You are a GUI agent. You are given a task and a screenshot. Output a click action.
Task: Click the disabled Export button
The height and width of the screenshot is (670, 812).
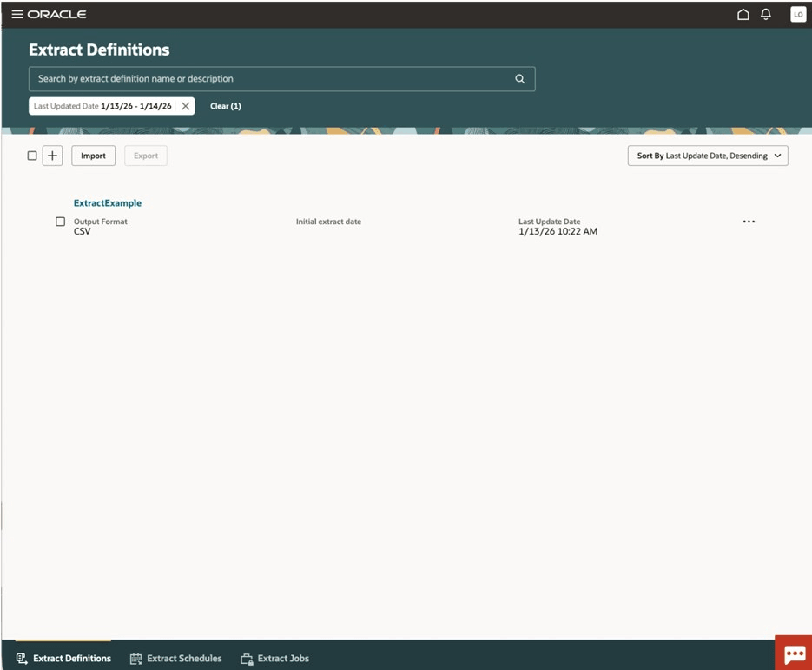[x=145, y=155]
